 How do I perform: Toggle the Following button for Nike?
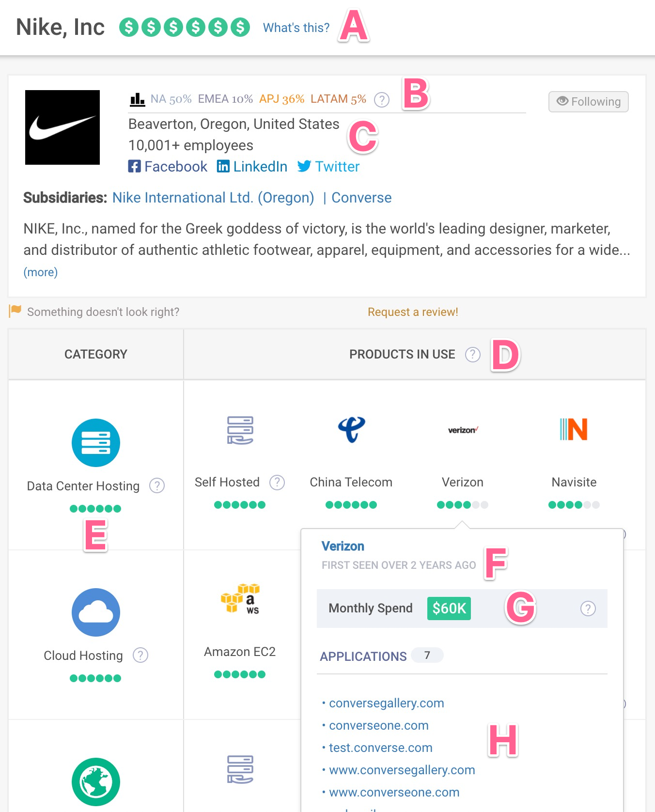588,101
